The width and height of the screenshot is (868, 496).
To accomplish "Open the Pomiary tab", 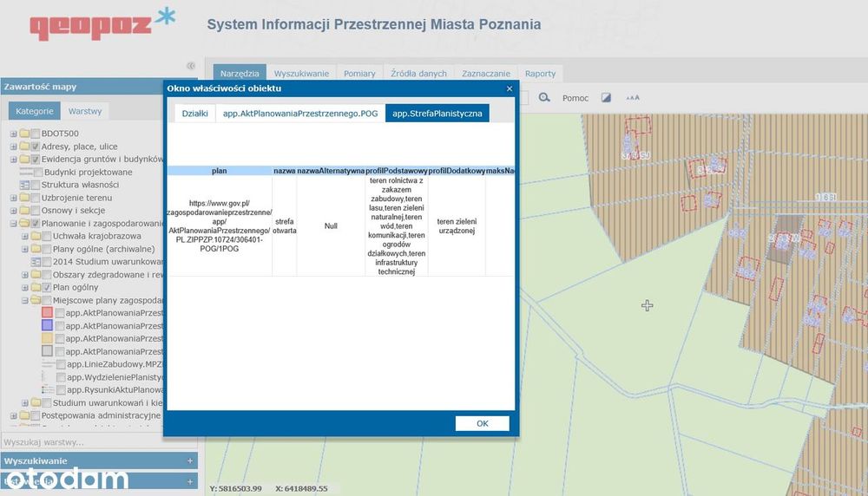I will pyautogui.click(x=359, y=73).
